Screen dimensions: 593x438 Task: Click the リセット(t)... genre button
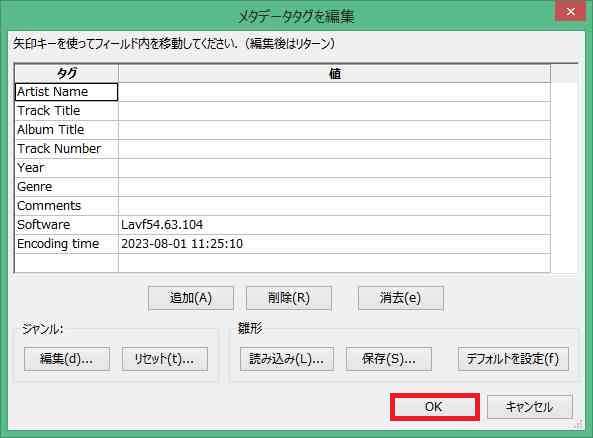pos(165,359)
